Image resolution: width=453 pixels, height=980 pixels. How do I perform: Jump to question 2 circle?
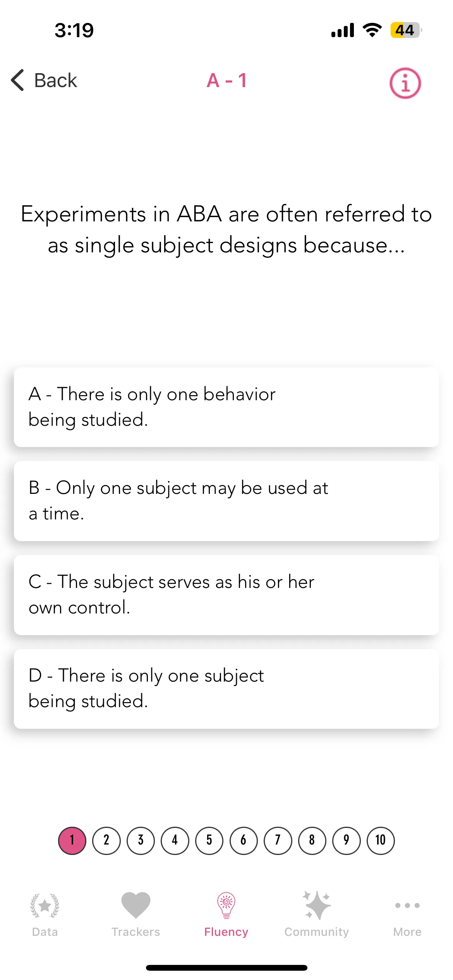pyautogui.click(x=106, y=840)
